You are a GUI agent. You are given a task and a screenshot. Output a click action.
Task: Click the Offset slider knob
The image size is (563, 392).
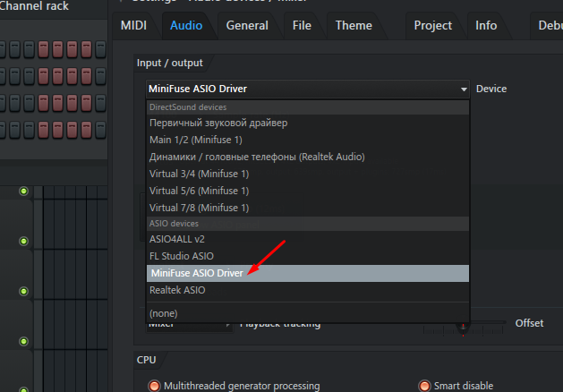[x=463, y=326]
